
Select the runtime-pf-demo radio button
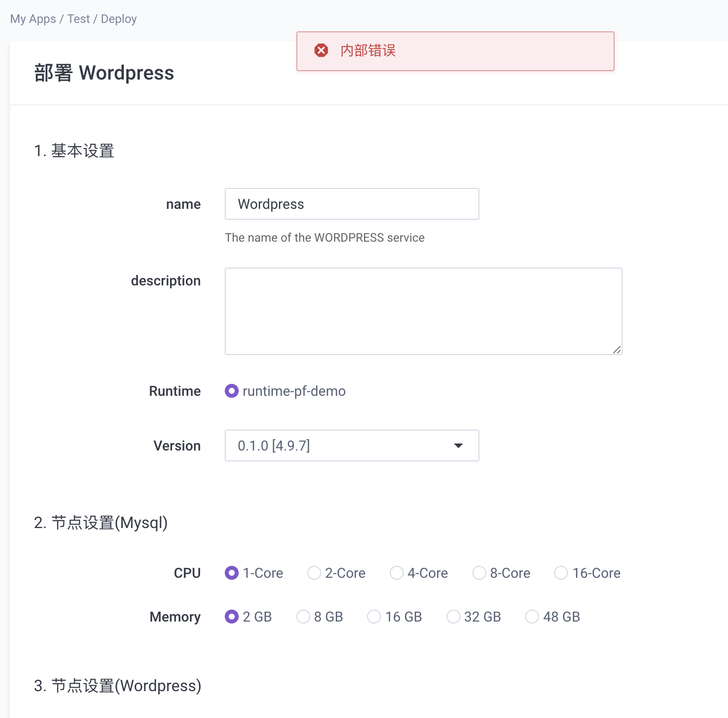pyautogui.click(x=231, y=391)
